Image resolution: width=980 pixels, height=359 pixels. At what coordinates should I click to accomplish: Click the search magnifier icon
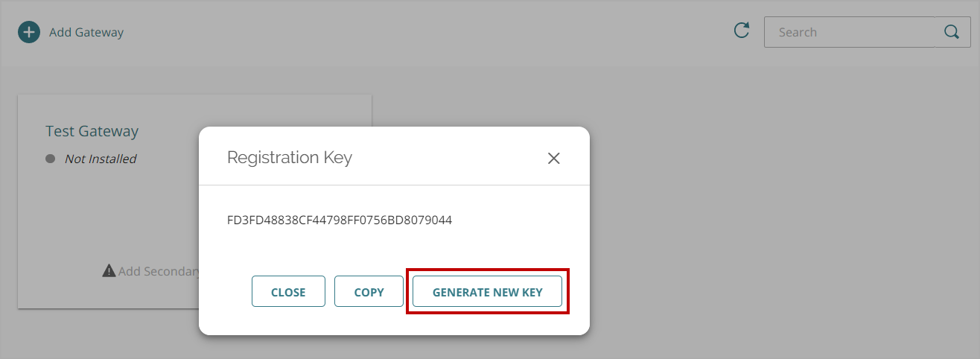coord(952,32)
